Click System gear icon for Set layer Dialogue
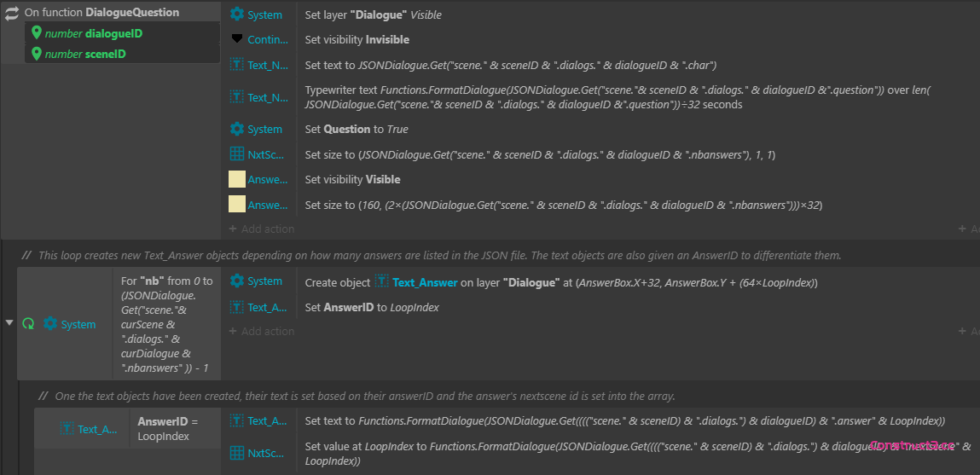This screenshot has height=475, width=980. 237,14
